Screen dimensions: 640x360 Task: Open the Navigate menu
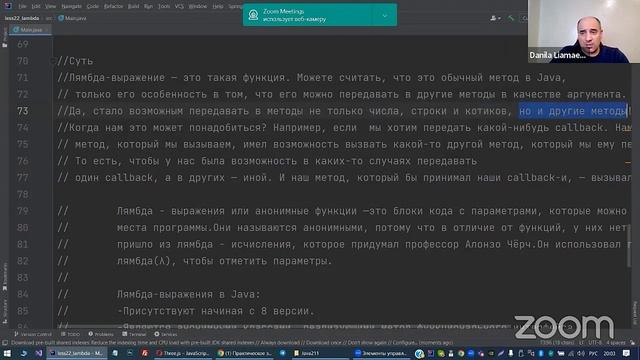tap(71, 6)
